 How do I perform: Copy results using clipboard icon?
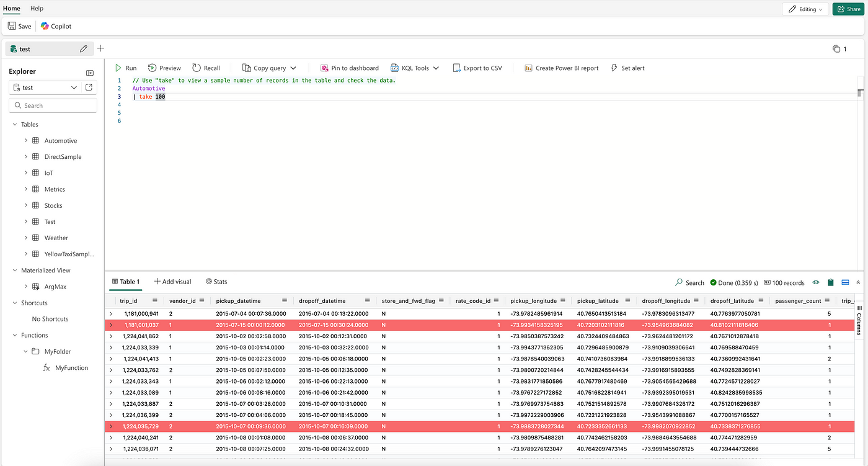831,282
